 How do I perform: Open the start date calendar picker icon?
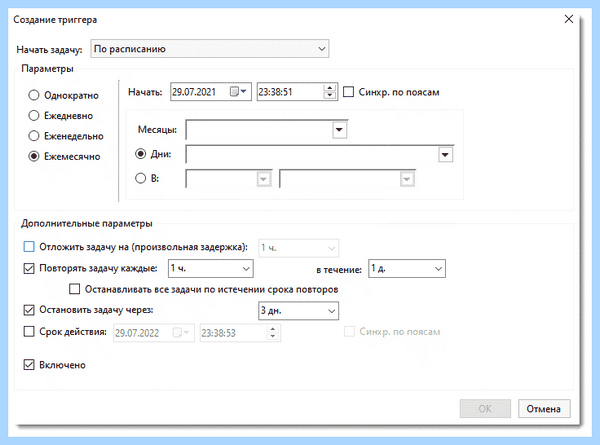pos(238,92)
